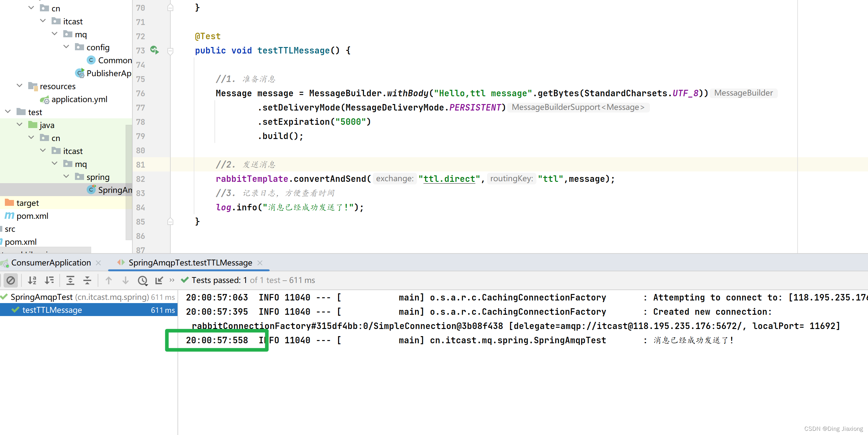Viewport: 868px width, 435px height.
Task: Collapse main itcast package chevron
Action: pos(43,21)
